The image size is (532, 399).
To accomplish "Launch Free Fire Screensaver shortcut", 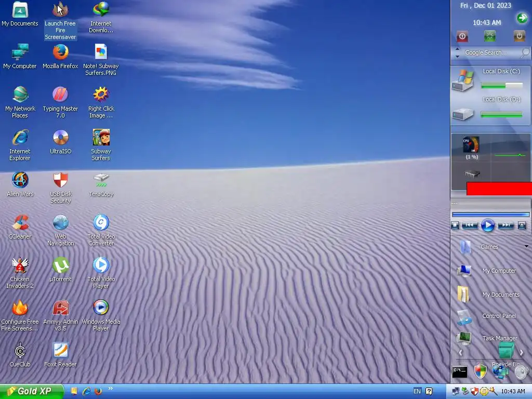I will (60, 20).
